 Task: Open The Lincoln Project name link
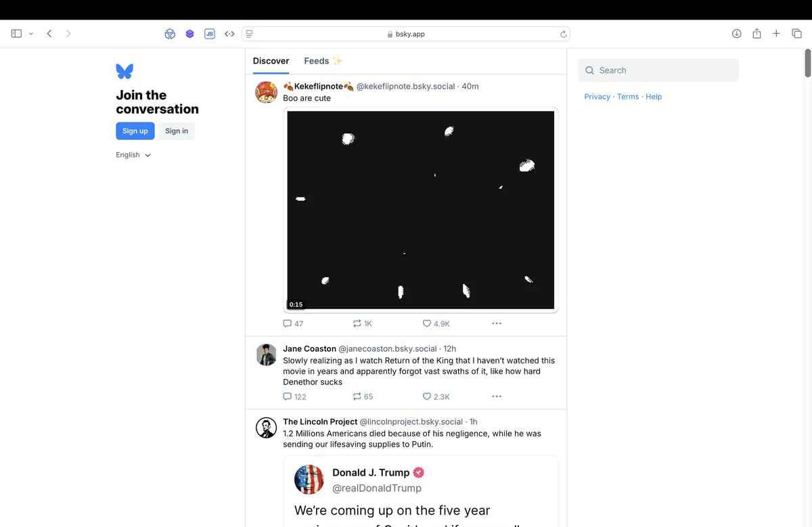point(320,422)
